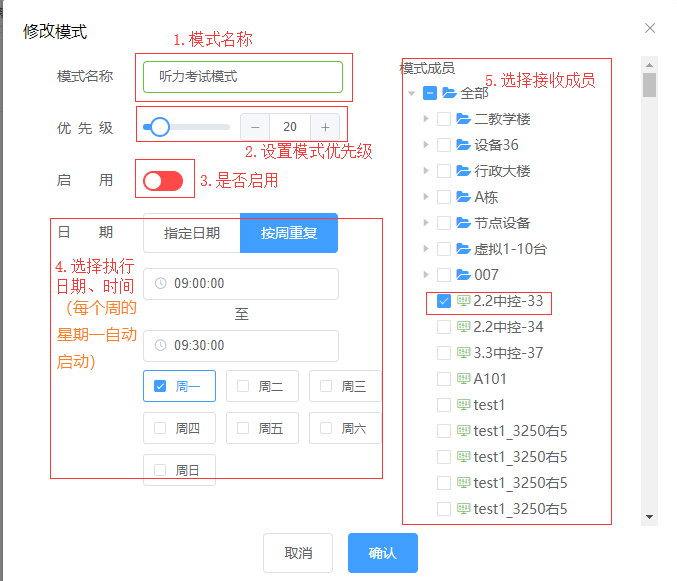Uncheck the 周一 checkbox
Image resolution: width=677 pixels, height=581 pixels.
tap(160, 386)
